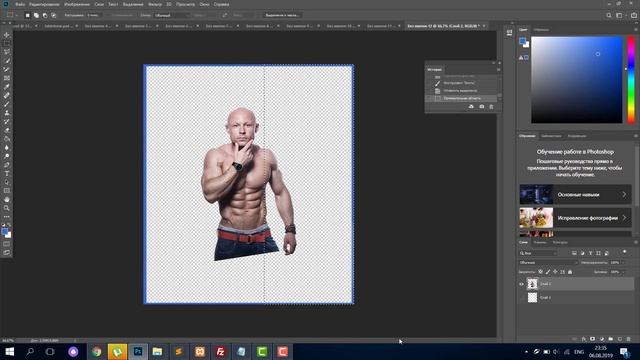Create new document from current history state
This screenshot has height=360, width=640.
tap(471, 107)
